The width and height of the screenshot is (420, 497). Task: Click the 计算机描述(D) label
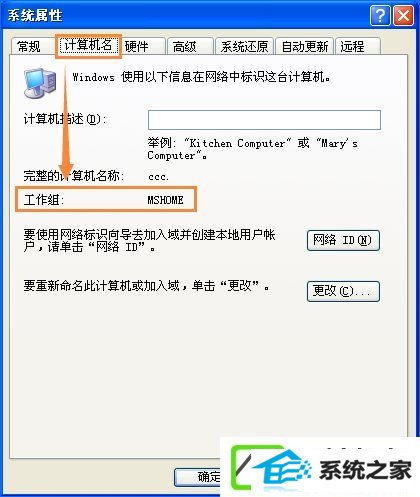pos(65,119)
